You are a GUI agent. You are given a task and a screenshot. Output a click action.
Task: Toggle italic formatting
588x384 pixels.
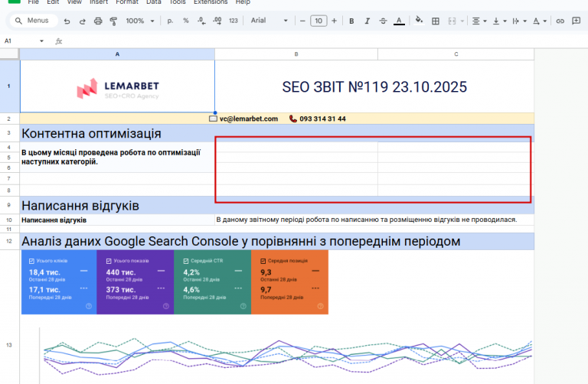tap(367, 21)
